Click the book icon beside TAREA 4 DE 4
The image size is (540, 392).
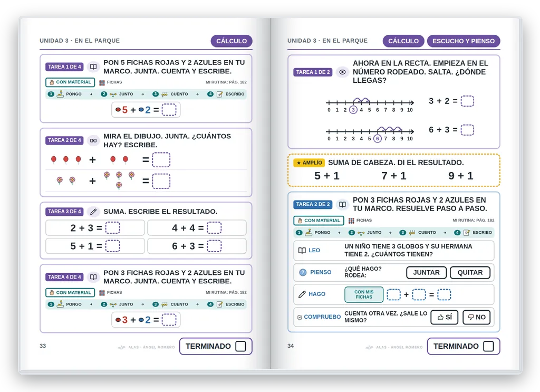coord(93,277)
